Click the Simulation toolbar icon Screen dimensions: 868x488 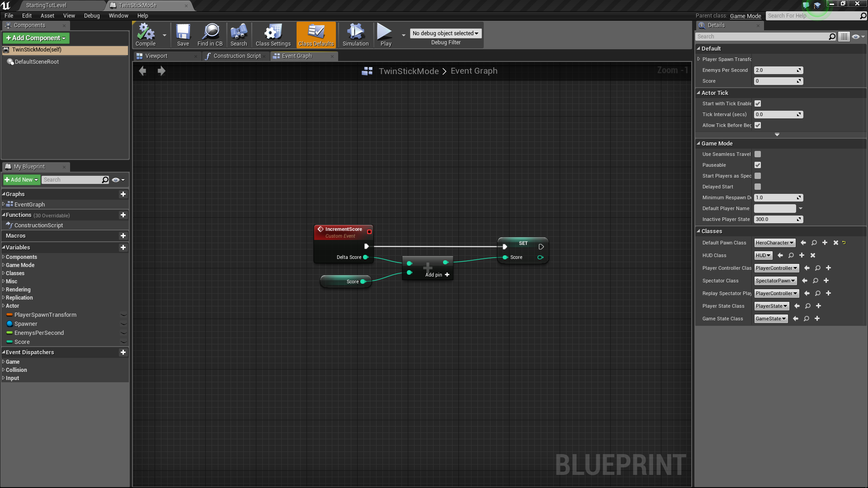click(355, 35)
